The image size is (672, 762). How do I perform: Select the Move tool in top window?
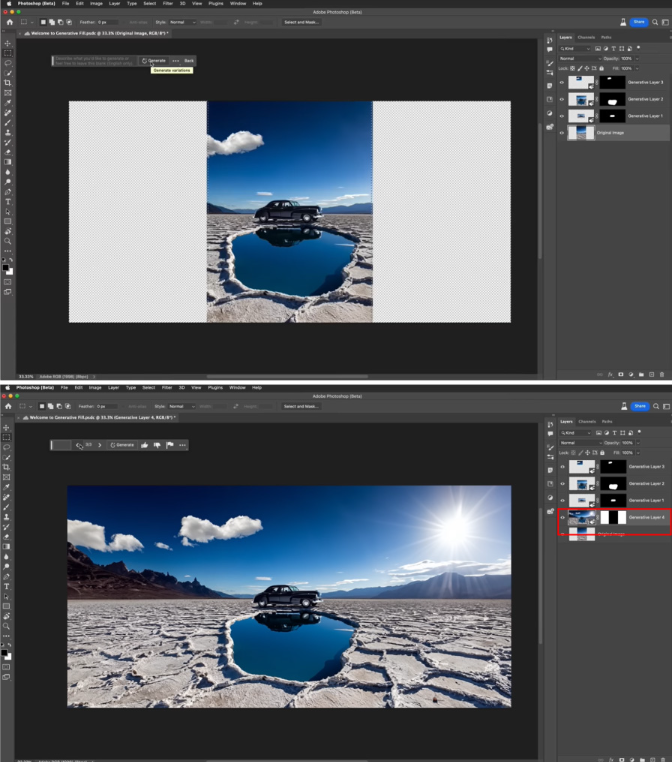pyautogui.click(x=7, y=43)
